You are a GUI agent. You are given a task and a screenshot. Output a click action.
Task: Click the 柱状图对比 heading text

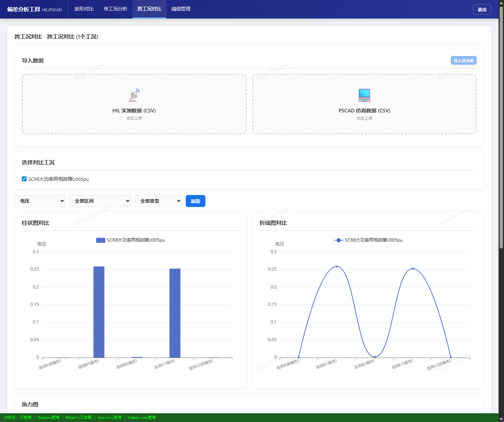pyautogui.click(x=35, y=223)
